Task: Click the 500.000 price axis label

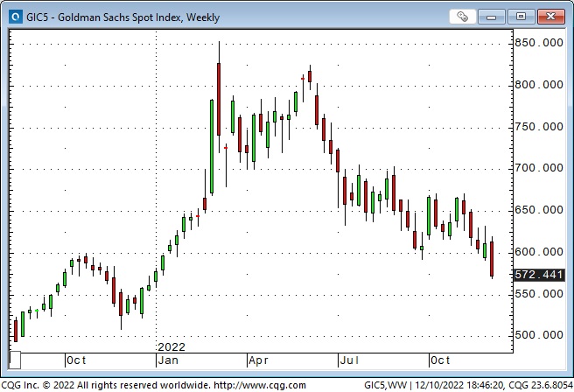Action: tap(539, 335)
